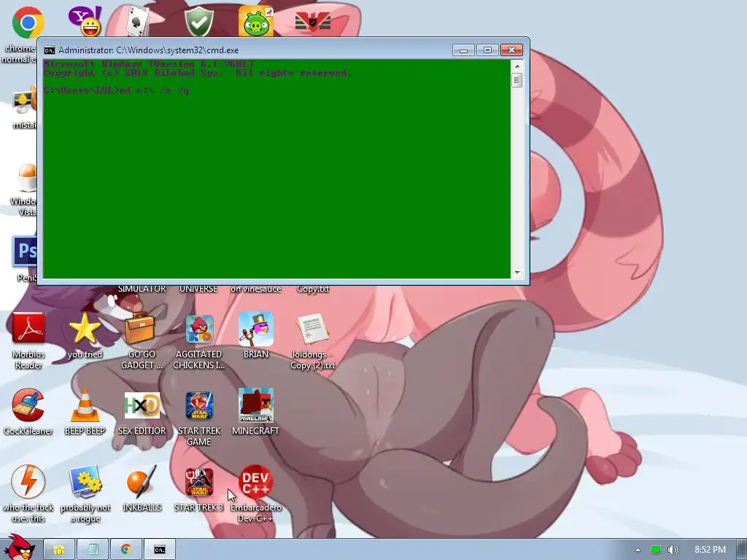
Task: Open the lightning bolt disc icon
Action: click(x=28, y=482)
